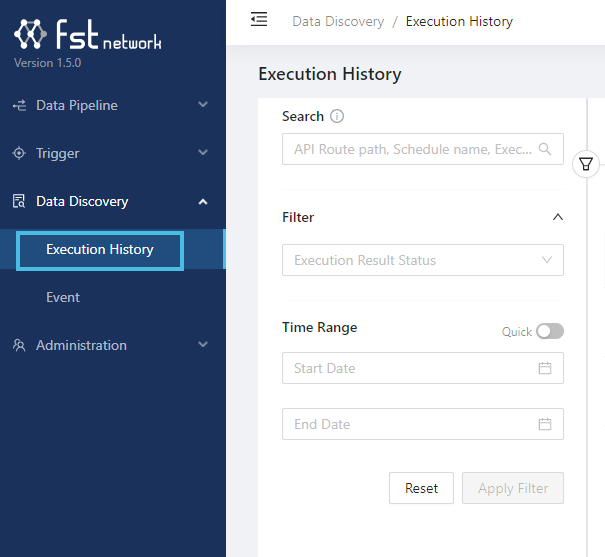The width and height of the screenshot is (605, 557).
Task: Click the Data Pipeline sidebar icon
Action: coord(19,105)
